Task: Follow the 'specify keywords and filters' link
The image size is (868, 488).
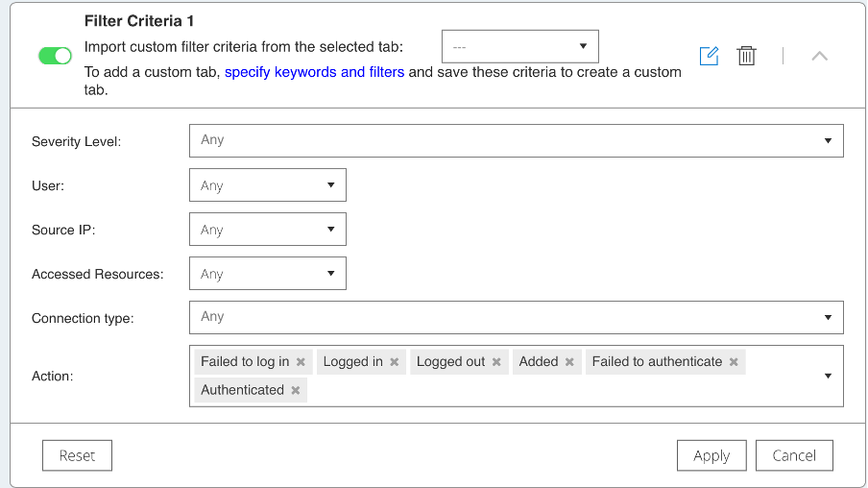Action: [x=314, y=72]
